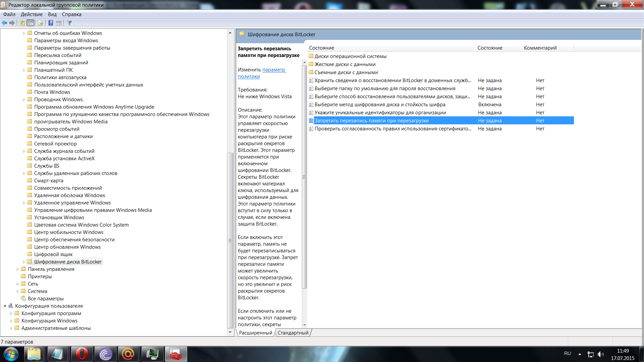
Task: Click the blue Back arrow in toolbar
Action: (4, 23)
